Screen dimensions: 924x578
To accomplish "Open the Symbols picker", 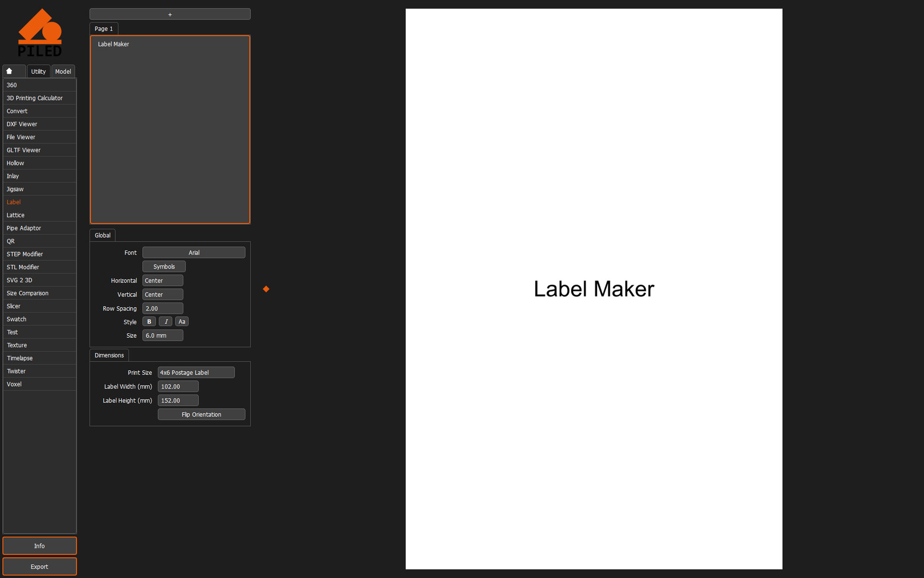I will 164,267.
